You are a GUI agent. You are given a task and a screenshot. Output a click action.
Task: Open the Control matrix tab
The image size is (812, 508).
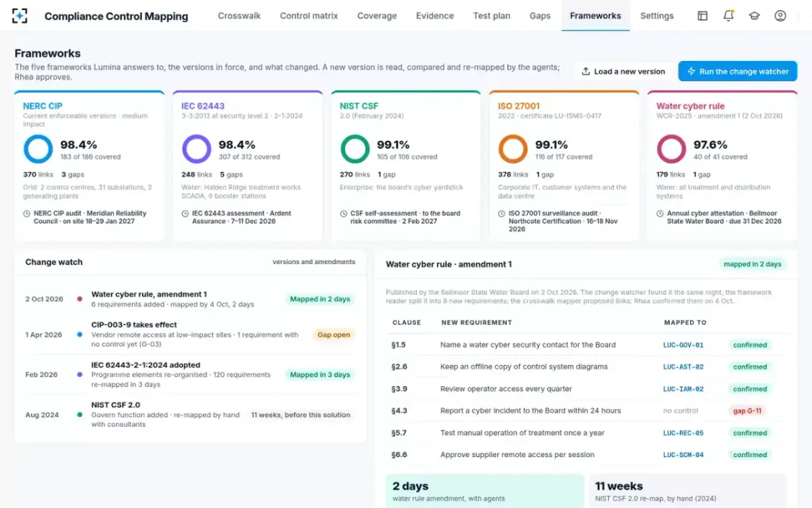click(309, 16)
